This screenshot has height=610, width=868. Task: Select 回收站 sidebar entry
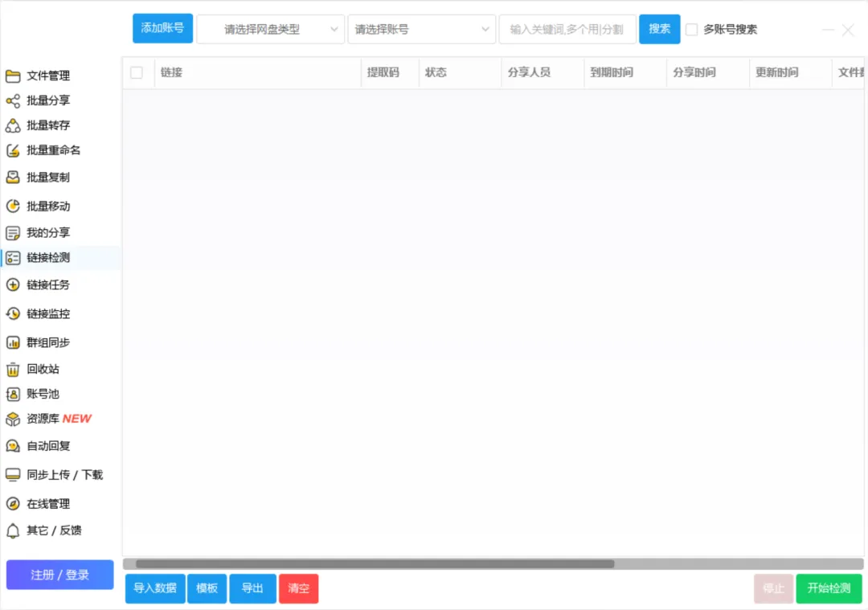pos(43,369)
